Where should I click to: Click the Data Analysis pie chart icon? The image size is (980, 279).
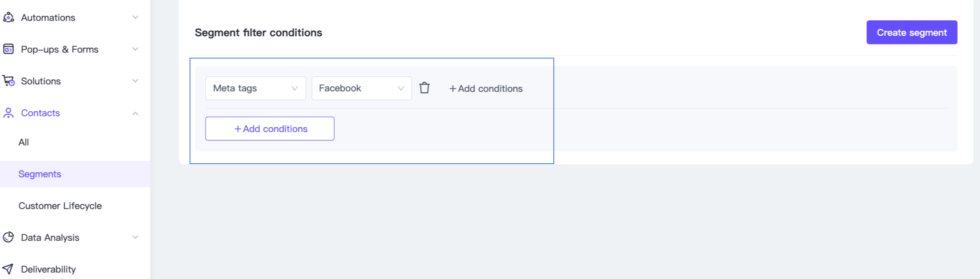point(8,237)
